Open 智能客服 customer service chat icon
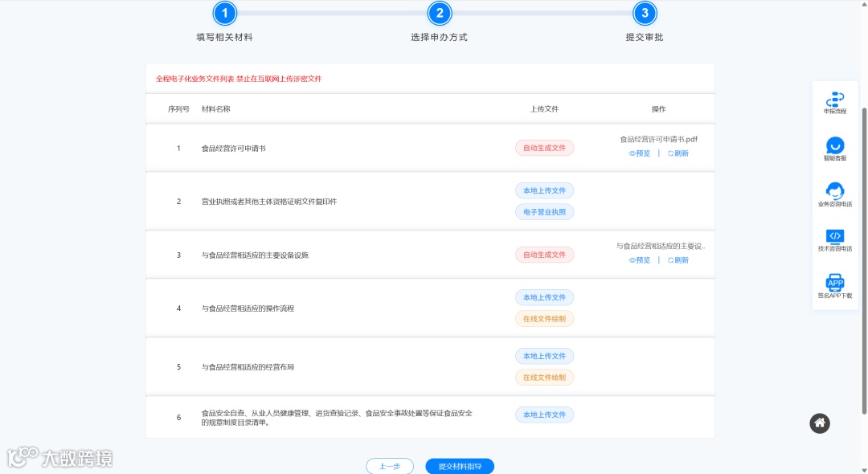 tap(835, 146)
